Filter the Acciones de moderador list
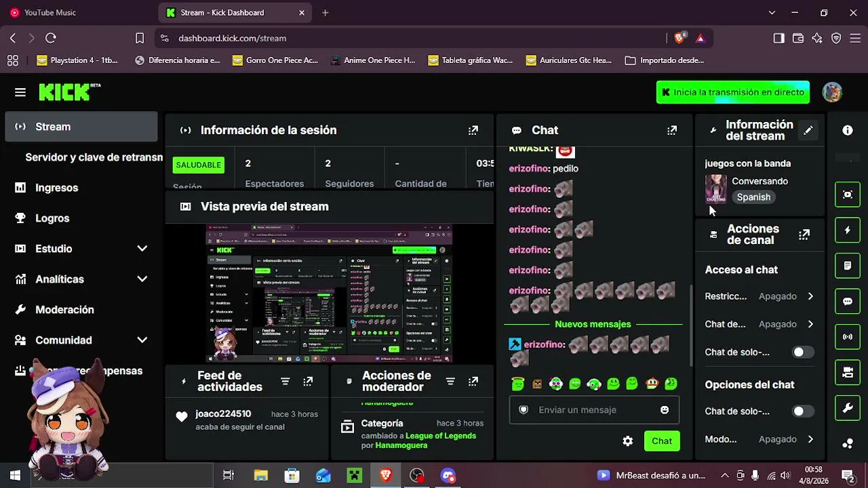Screen dimensions: 868x488 tap(450, 382)
